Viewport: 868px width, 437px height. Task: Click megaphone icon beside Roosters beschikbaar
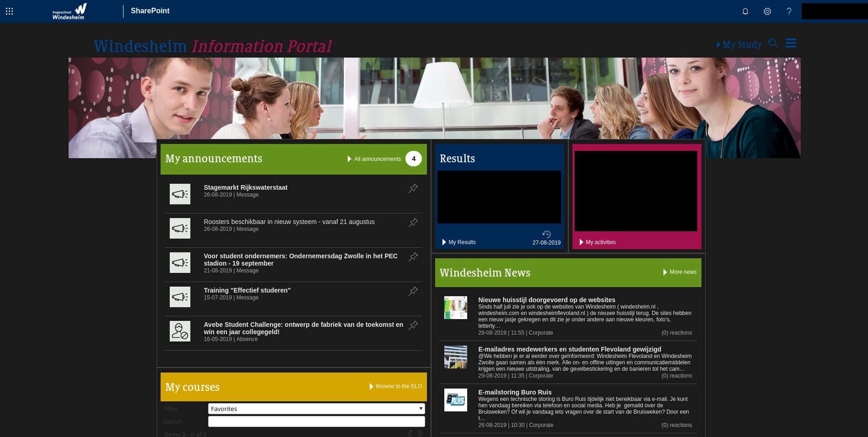click(x=180, y=229)
